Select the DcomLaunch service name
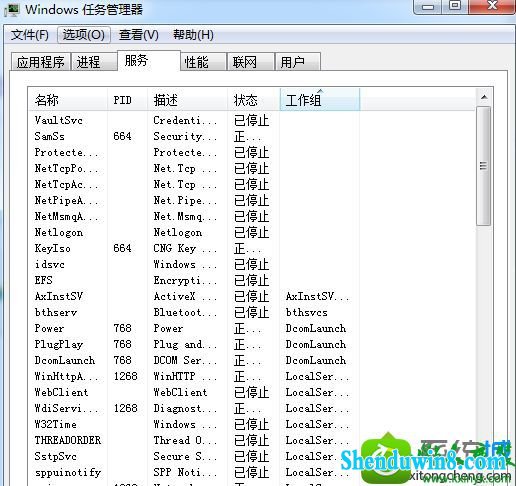516x486 pixels. [65, 360]
